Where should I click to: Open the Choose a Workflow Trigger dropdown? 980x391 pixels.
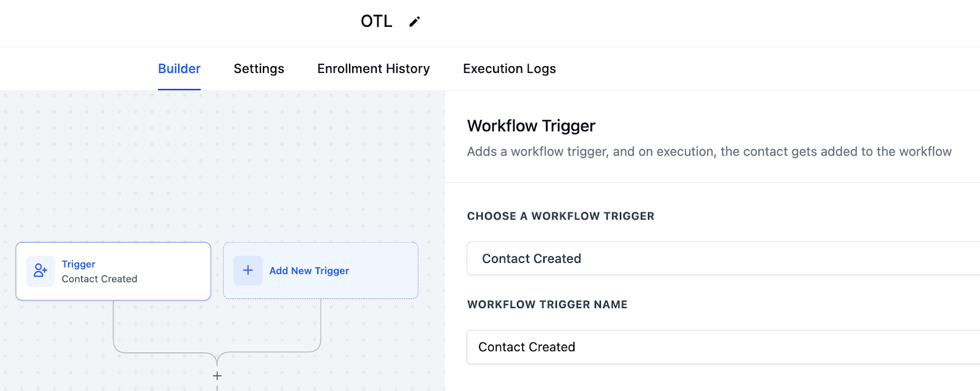point(723,259)
